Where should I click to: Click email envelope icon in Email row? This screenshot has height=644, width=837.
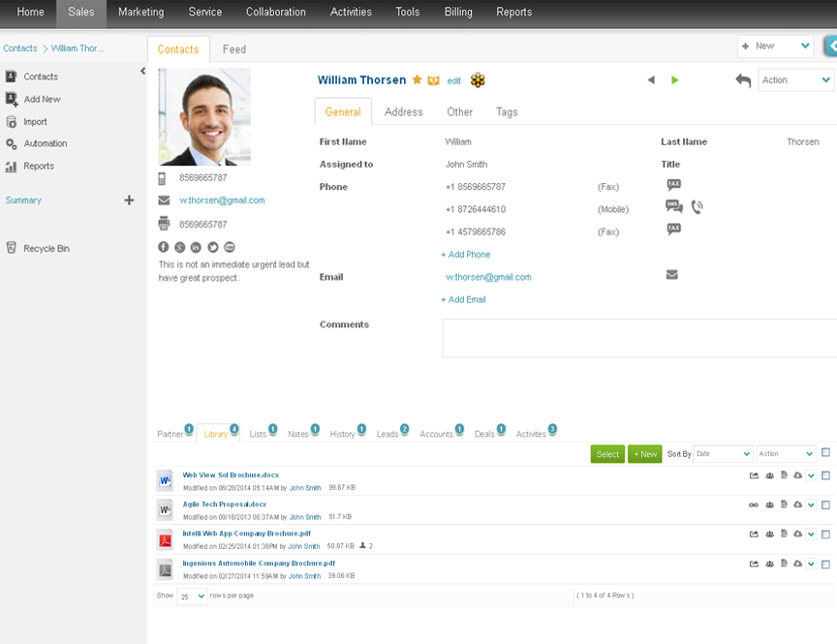(x=672, y=275)
